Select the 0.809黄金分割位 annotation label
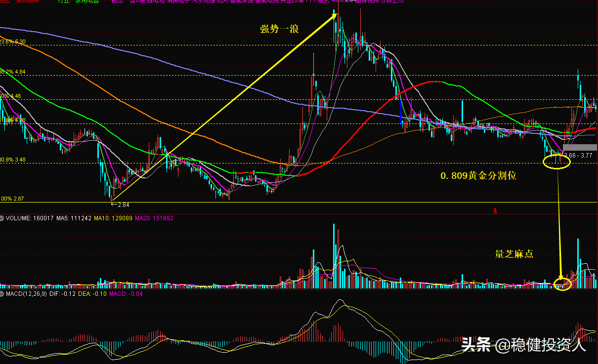Screen dimensions: 598x364 tap(478, 175)
